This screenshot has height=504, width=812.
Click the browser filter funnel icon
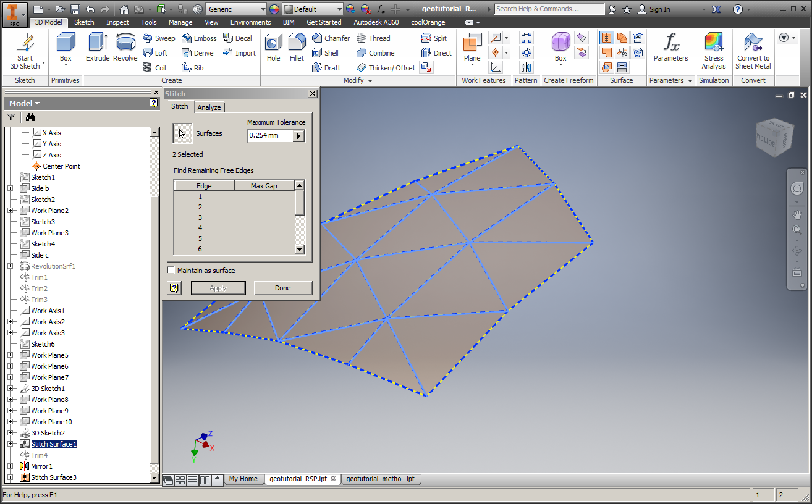pos(11,117)
